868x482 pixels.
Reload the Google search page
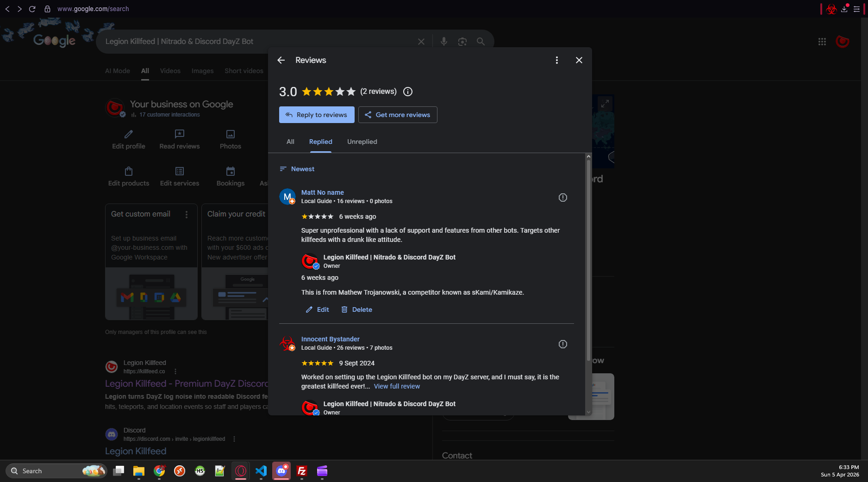click(x=32, y=9)
